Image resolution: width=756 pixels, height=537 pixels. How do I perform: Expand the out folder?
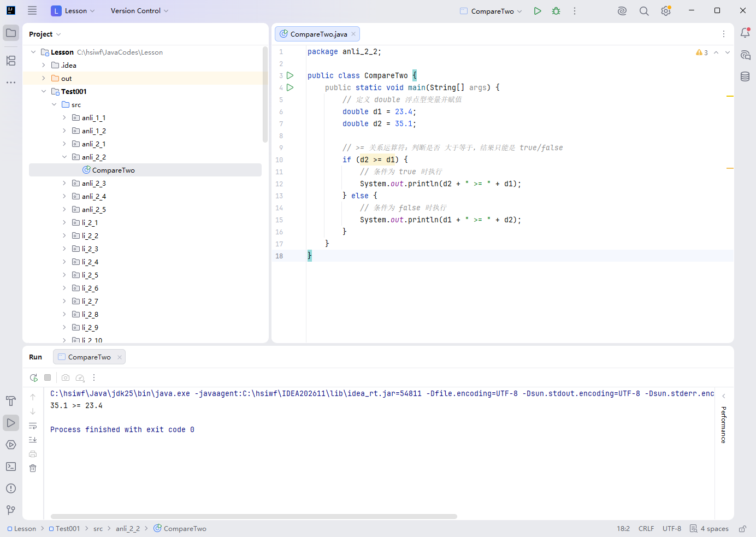[44, 78]
